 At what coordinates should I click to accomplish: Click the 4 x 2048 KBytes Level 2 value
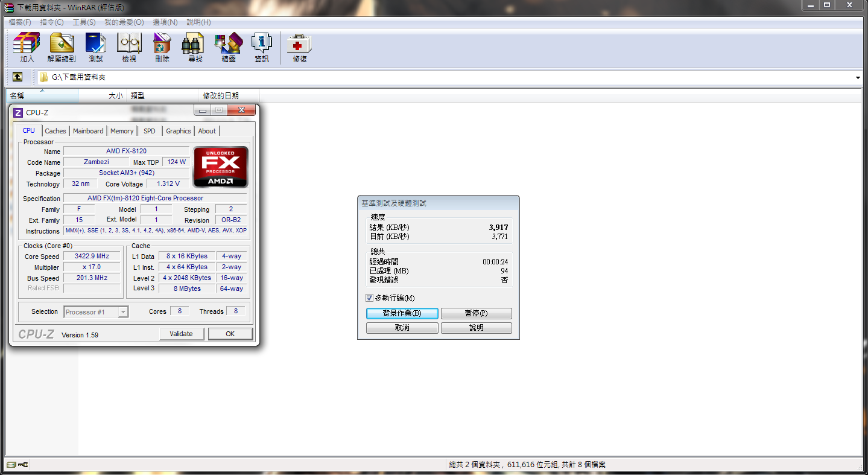coord(187,278)
